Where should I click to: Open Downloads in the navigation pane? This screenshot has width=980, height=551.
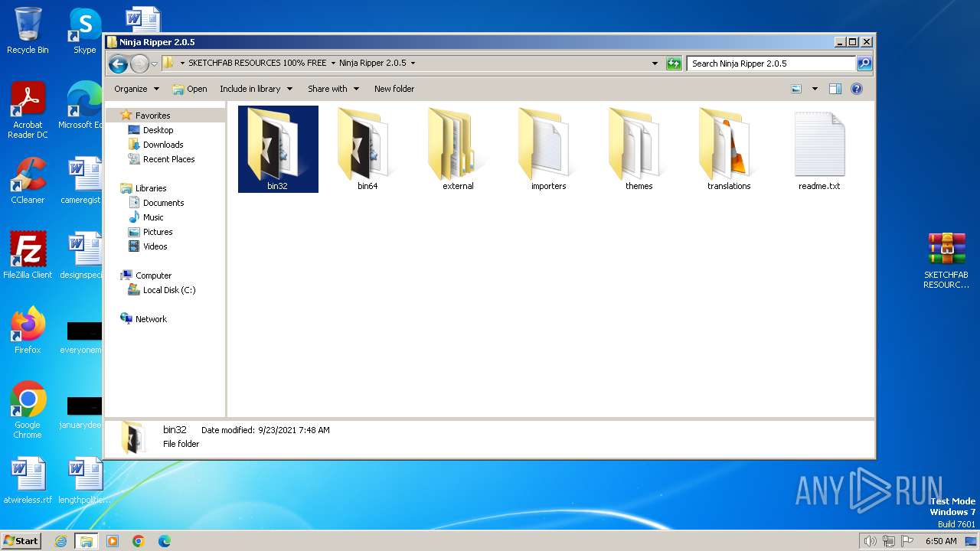pyautogui.click(x=163, y=145)
